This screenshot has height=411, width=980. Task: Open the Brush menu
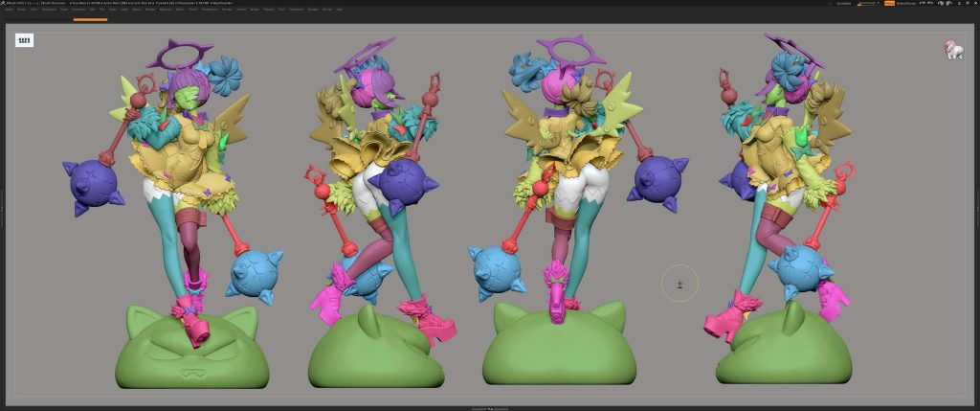(x=22, y=10)
